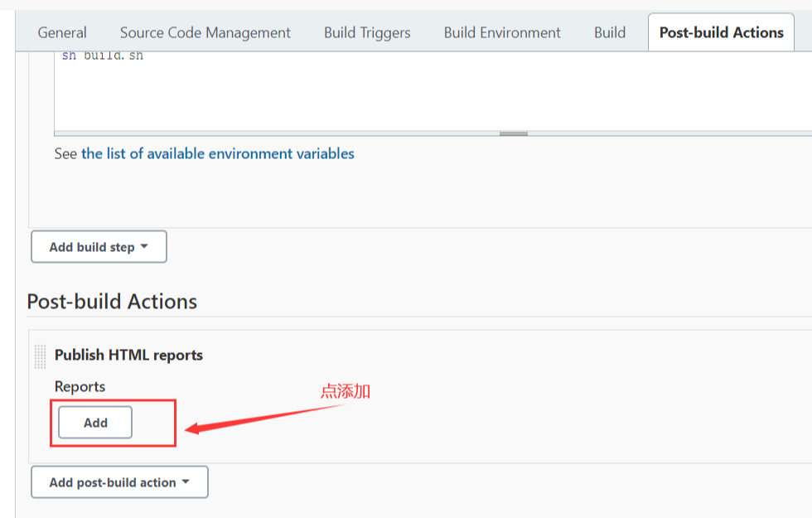
Task: Click empty space in the shell command box
Action: tap(414, 95)
